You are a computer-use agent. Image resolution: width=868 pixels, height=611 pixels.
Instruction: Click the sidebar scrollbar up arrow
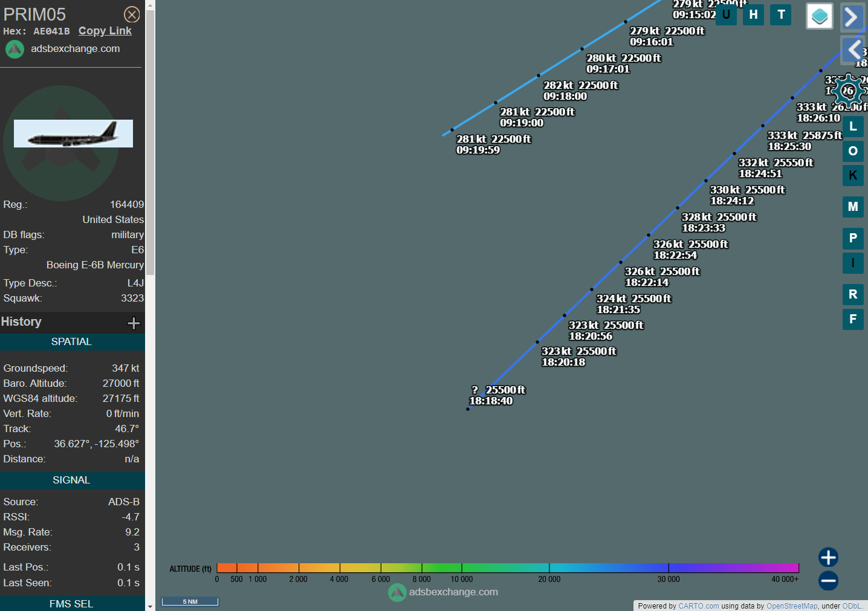[x=150, y=4]
